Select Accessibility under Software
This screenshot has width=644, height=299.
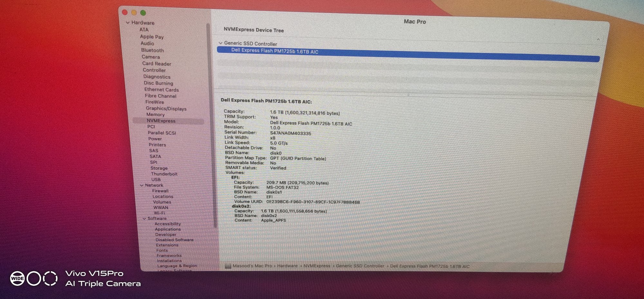168,224
